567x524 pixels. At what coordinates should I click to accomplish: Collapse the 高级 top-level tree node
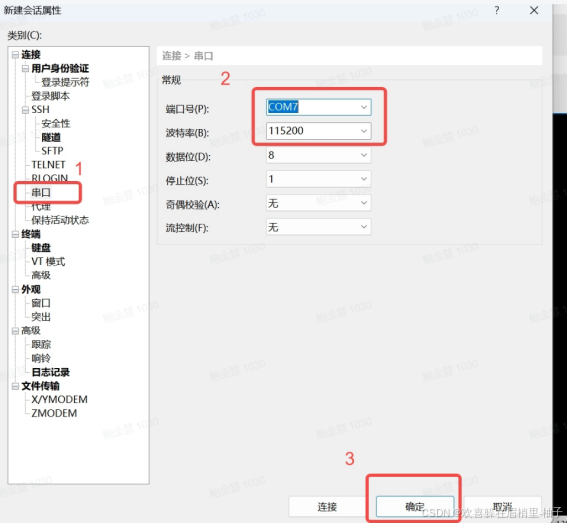click(x=15, y=331)
